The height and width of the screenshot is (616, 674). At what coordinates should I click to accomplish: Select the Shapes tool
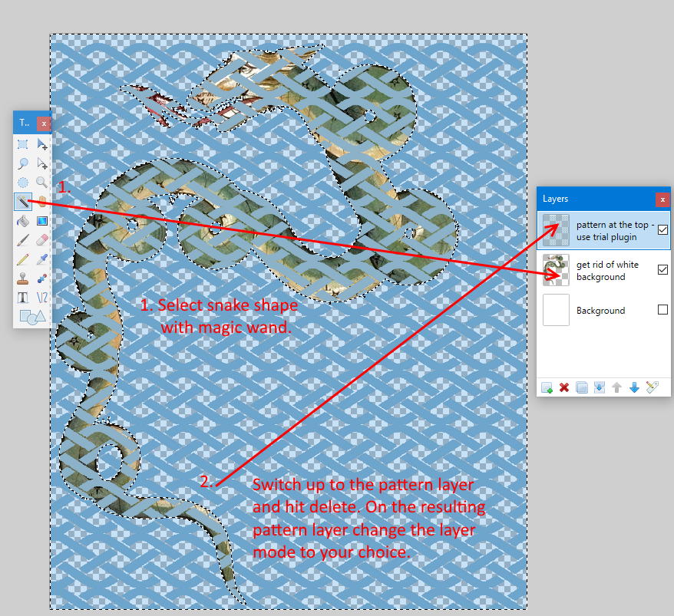click(32, 317)
